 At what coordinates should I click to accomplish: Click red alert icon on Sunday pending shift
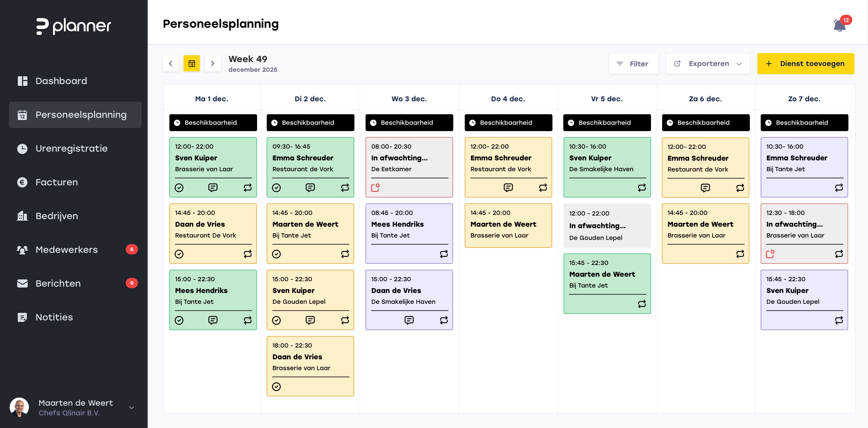tap(770, 254)
